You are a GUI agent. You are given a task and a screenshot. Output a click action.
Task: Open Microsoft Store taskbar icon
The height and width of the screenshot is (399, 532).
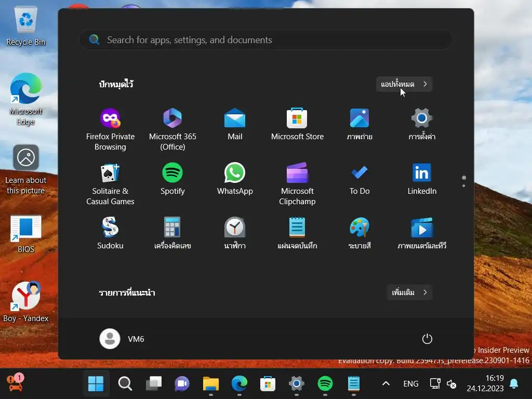268,384
